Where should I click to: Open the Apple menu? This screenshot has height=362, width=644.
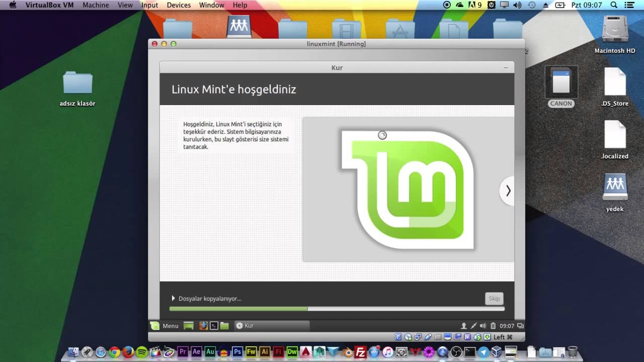(x=13, y=5)
